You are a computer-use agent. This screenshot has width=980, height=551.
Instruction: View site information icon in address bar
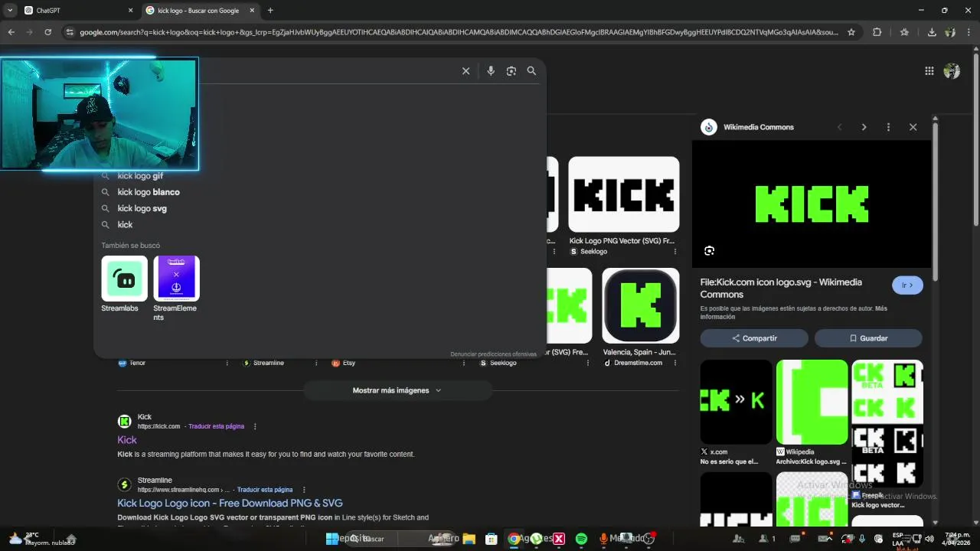tap(70, 32)
